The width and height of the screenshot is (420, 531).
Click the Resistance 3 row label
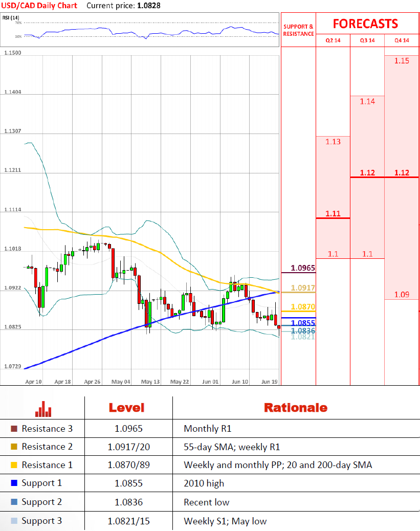tap(47, 429)
